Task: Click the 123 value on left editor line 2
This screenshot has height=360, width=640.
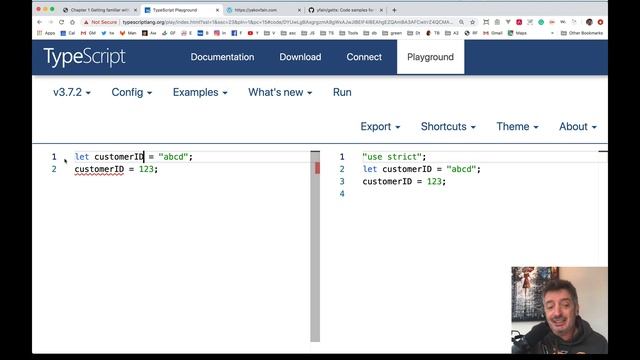Action: pyautogui.click(x=147, y=169)
